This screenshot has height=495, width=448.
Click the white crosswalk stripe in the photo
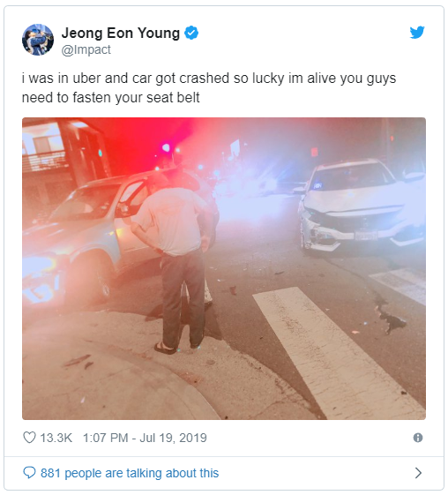coord(334,350)
